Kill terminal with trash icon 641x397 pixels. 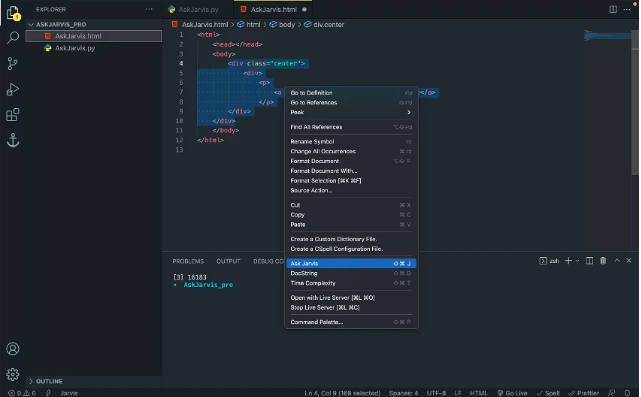click(603, 261)
